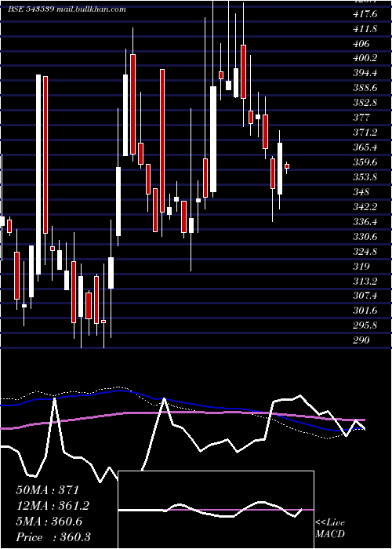Click the 319 price axis label
The image size is (392, 549).
click(x=361, y=267)
